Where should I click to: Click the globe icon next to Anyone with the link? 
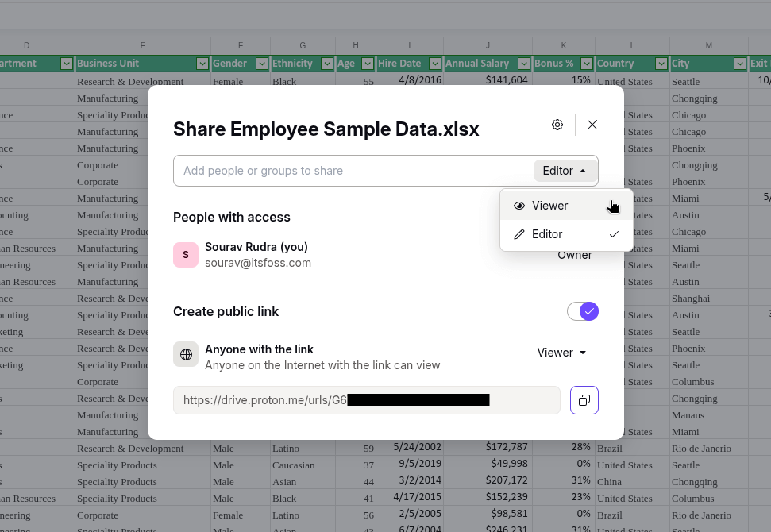point(186,353)
